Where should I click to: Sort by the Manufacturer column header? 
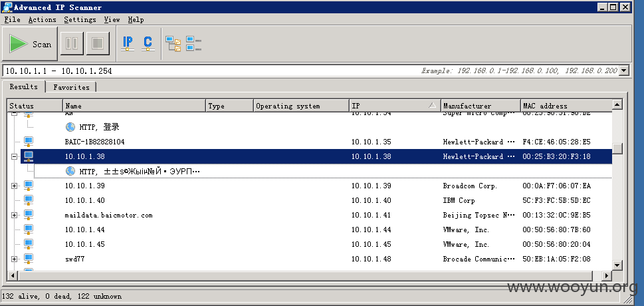click(x=481, y=106)
